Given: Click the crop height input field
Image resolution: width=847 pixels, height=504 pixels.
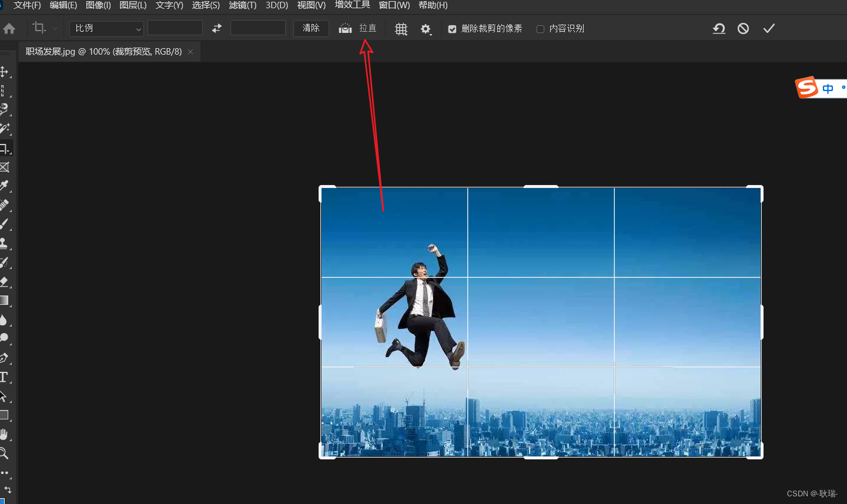Looking at the screenshot, I should coord(258,28).
